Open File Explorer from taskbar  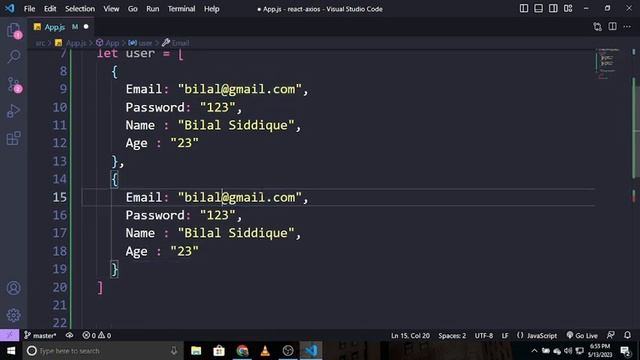tap(196, 351)
